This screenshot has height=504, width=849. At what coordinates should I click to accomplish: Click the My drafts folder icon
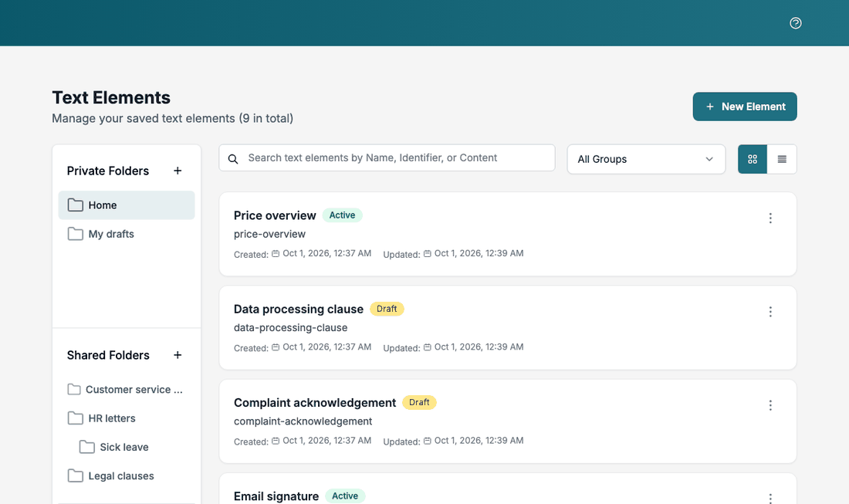click(76, 234)
